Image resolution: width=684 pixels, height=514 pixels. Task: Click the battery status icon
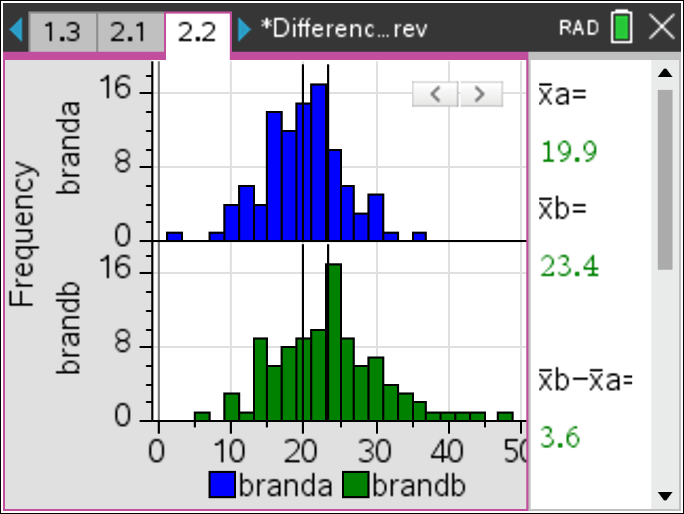point(623,28)
